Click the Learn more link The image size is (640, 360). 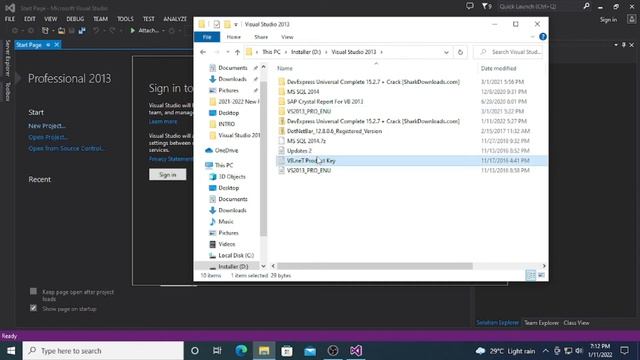tap(163, 122)
